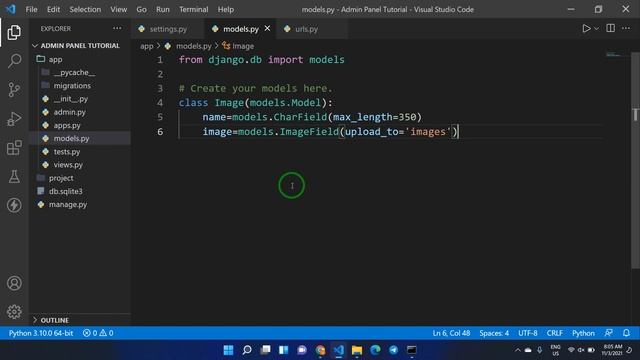640x360 pixels.
Task: Open Google Chrome from taskbar
Action: click(x=320, y=350)
